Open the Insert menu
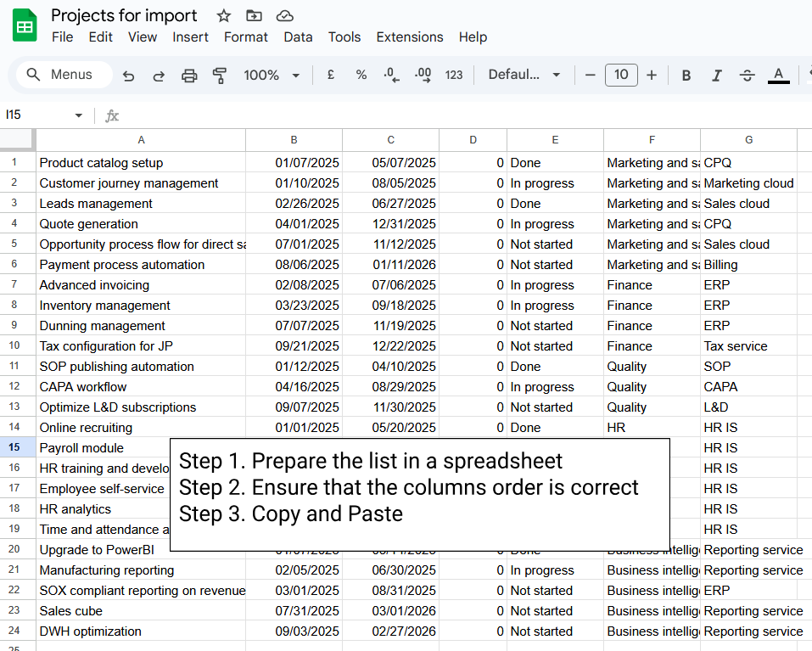This screenshot has height=651, width=812. click(x=190, y=37)
